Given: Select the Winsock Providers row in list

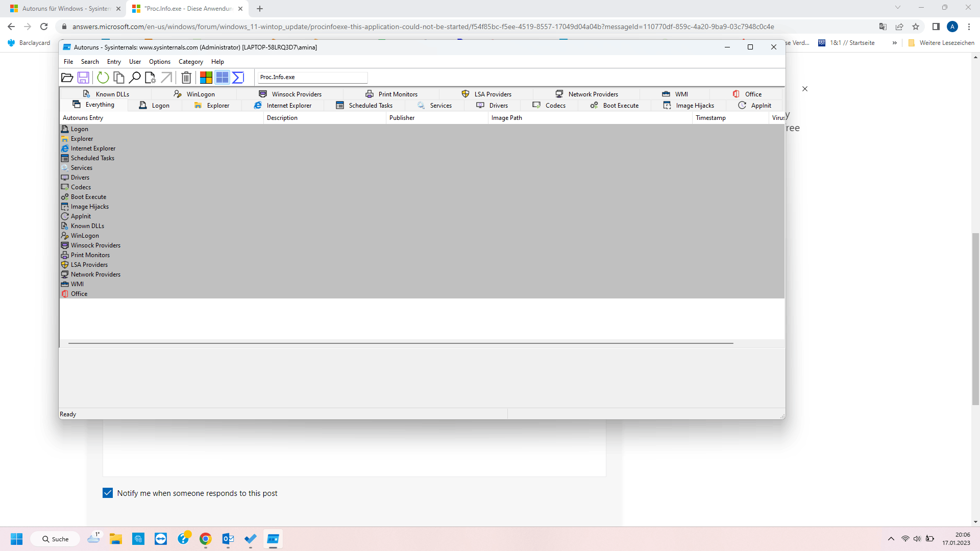Looking at the screenshot, I should 422,245.
